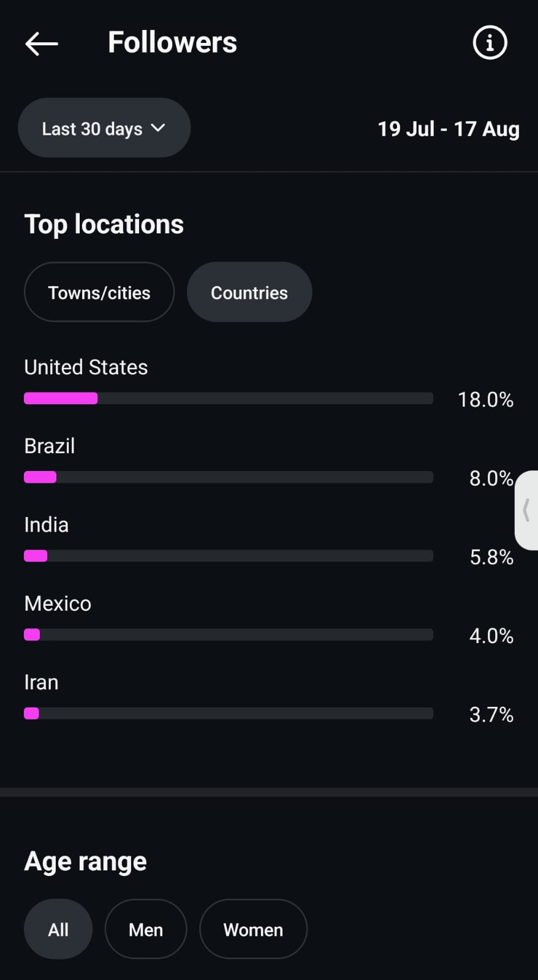Pull out the side edge panel handle

[527, 510]
